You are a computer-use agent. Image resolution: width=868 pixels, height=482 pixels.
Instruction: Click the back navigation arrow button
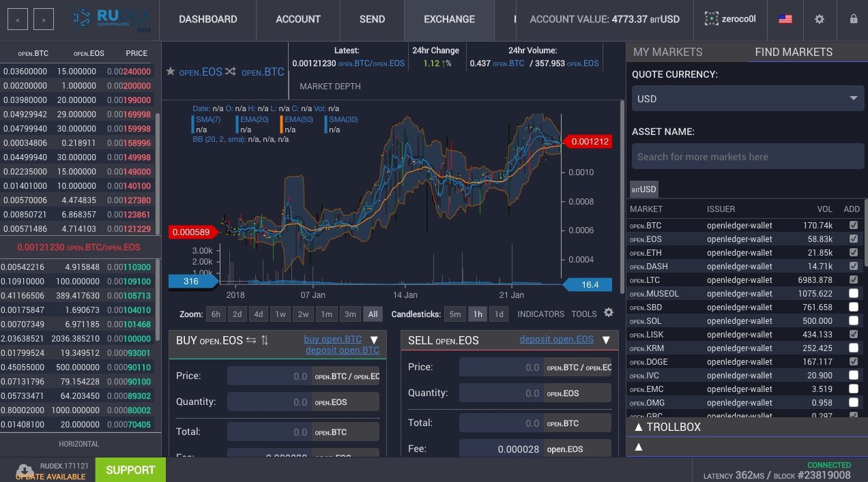tap(17, 19)
